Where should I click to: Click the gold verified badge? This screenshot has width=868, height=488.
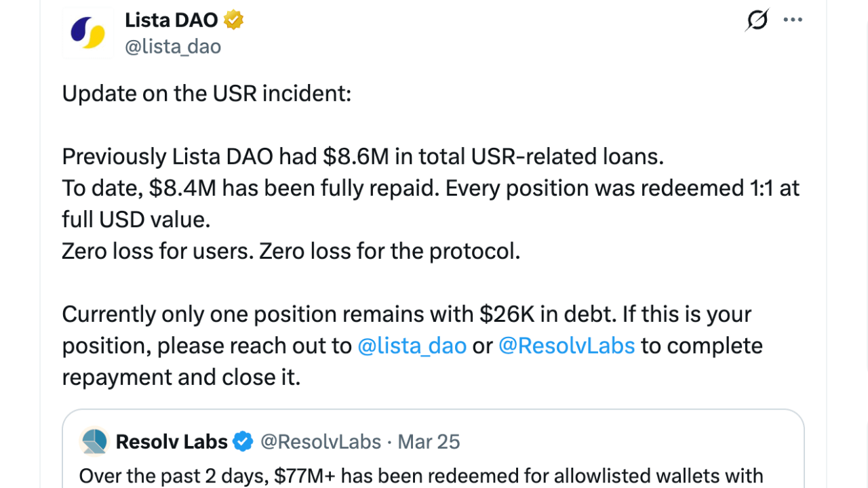(x=233, y=20)
